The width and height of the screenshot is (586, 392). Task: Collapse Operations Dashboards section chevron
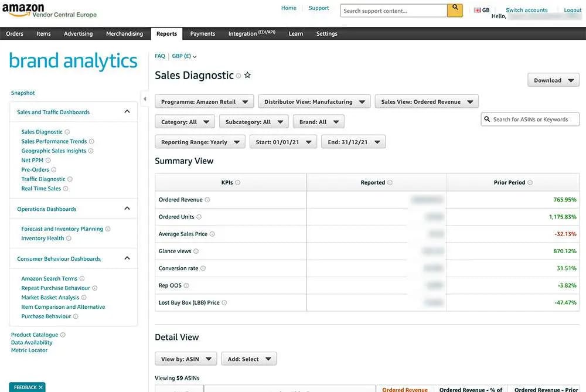127,208
